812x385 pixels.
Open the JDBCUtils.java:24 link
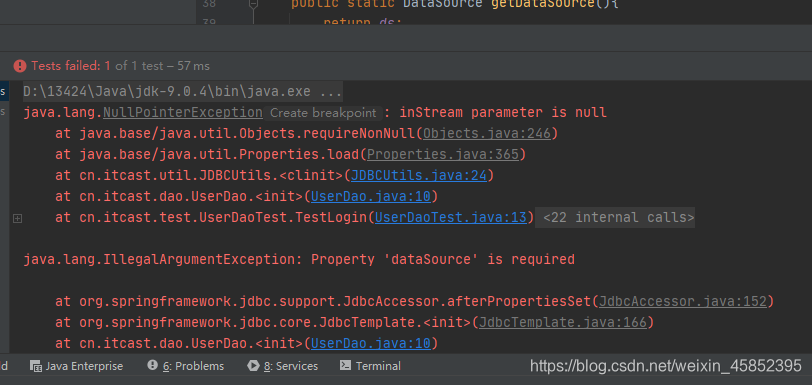[x=419, y=175]
